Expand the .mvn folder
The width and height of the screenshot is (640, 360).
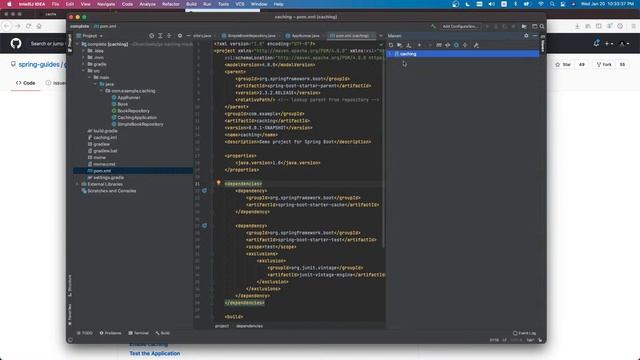tap(84, 58)
